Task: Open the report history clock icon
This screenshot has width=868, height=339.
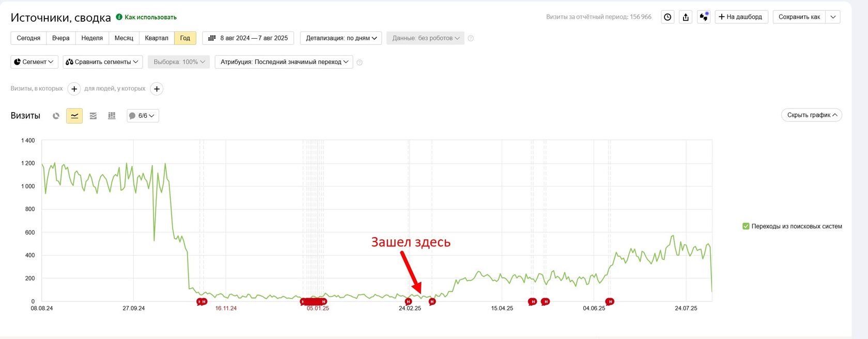Action: coord(668,17)
